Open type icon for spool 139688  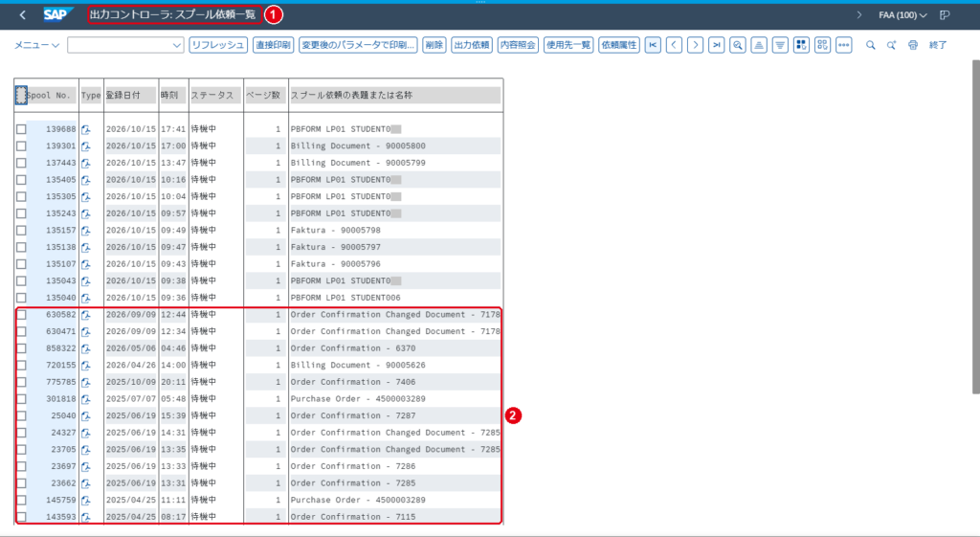pyautogui.click(x=85, y=129)
